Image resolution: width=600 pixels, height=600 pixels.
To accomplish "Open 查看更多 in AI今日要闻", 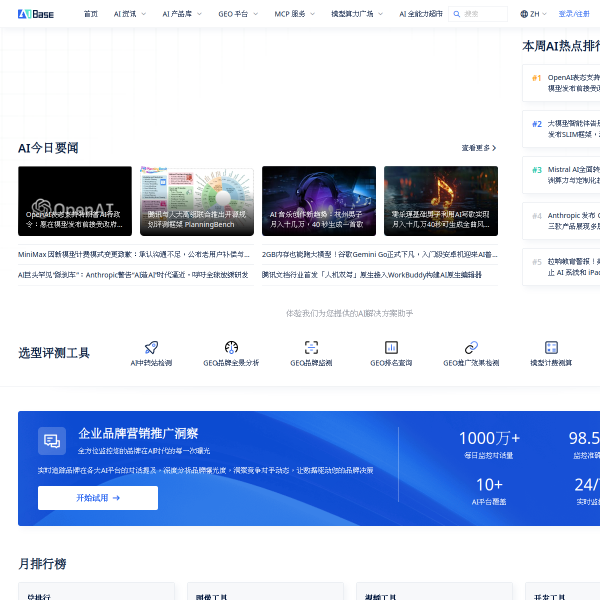I will [479, 148].
